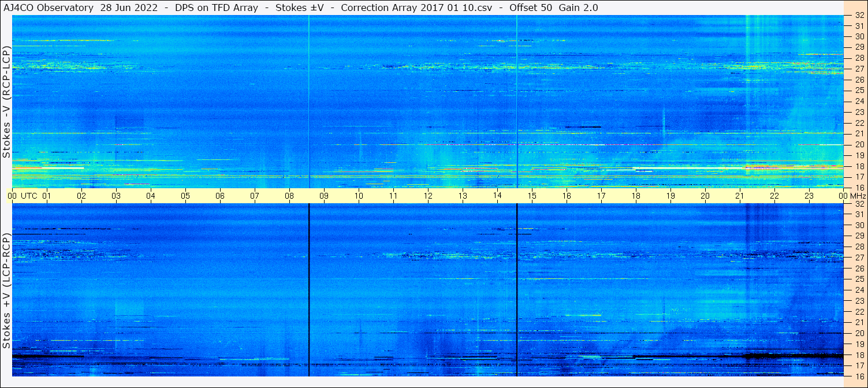The image size is (868, 388).
Task: Click the 'Gain 2.0' value in the header
Action: tap(579, 8)
